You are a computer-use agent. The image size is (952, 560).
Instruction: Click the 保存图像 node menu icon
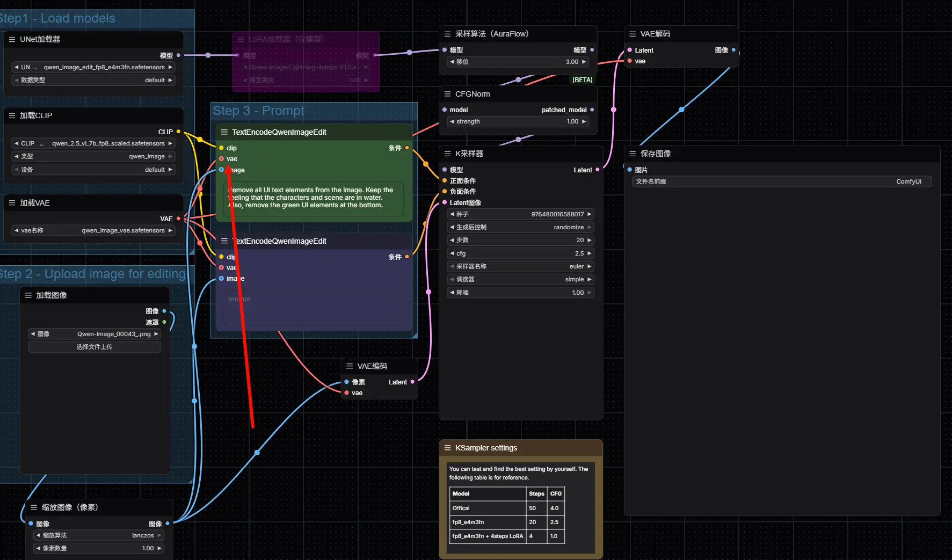(x=633, y=154)
